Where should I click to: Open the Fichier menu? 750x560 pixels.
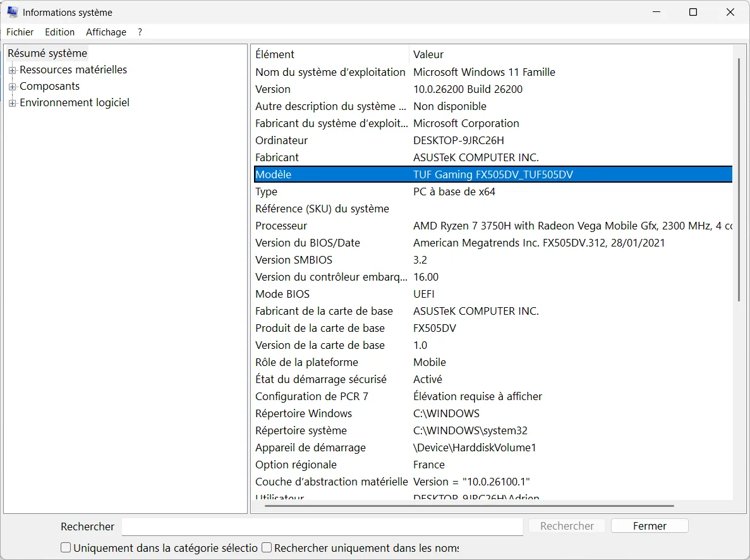(20, 32)
